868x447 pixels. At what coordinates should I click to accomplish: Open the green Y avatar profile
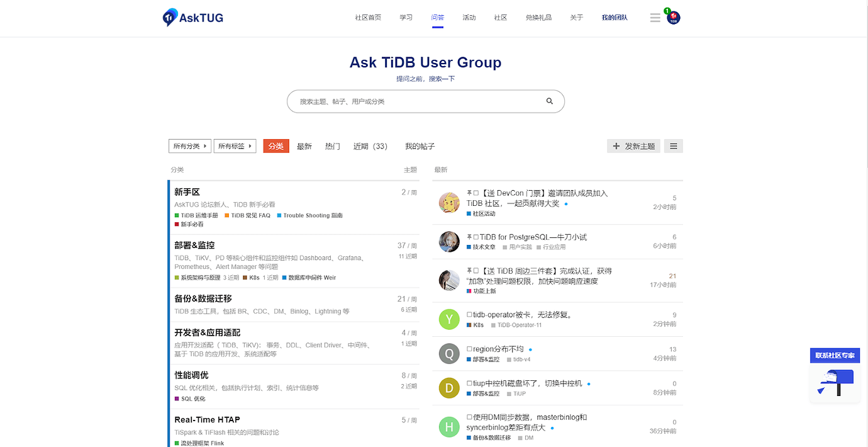(x=449, y=319)
